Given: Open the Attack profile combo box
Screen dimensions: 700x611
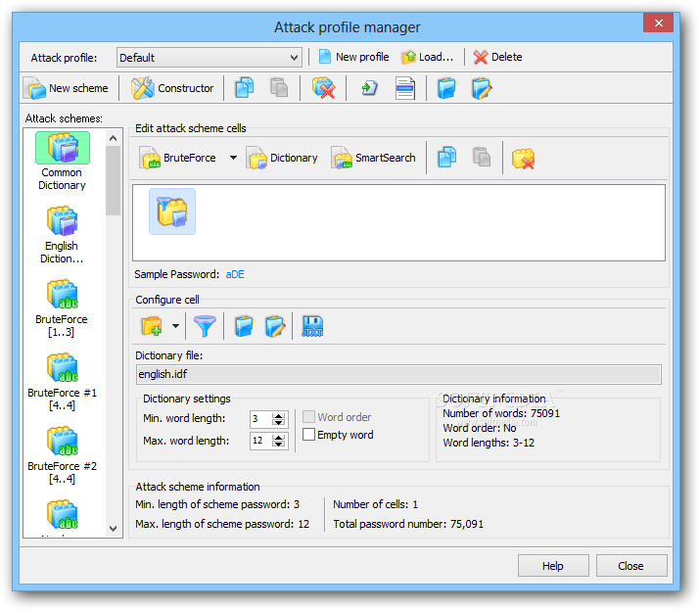Looking at the screenshot, I should (209, 58).
